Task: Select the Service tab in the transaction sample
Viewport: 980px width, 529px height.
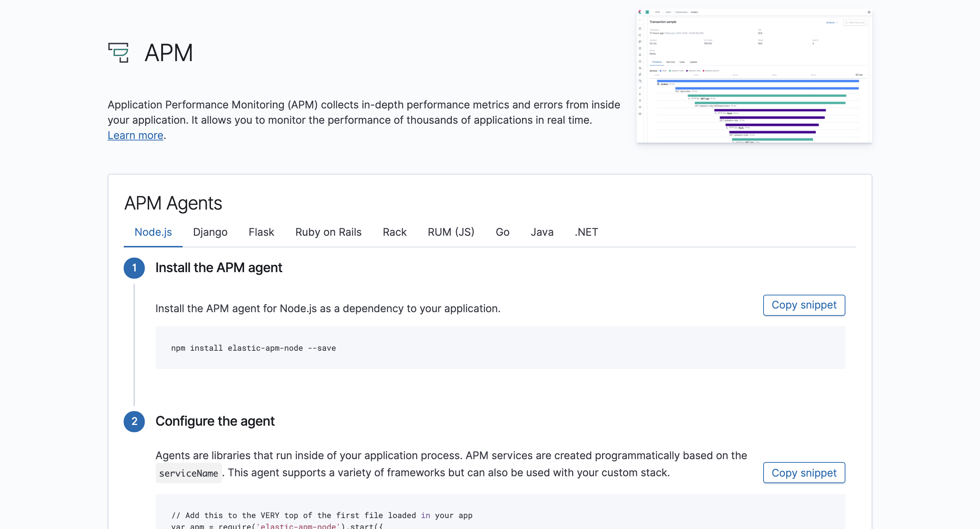Action: tap(671, 63)
